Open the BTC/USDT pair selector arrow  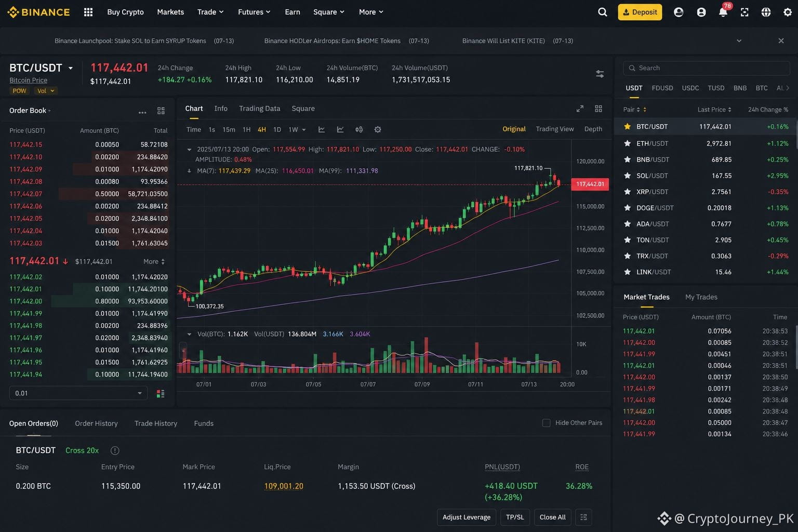click(71, 68)
